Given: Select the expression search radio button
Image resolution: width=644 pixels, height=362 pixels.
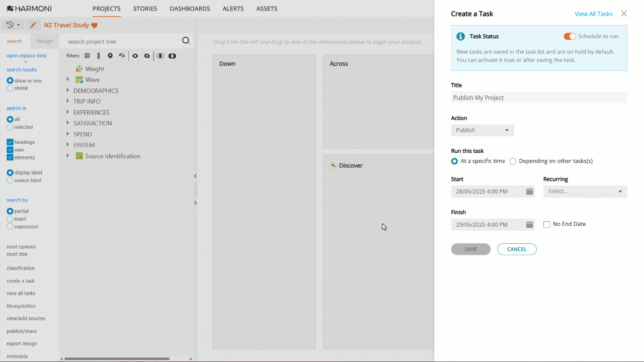Looking at the screenshot, I should click(10, 226).
